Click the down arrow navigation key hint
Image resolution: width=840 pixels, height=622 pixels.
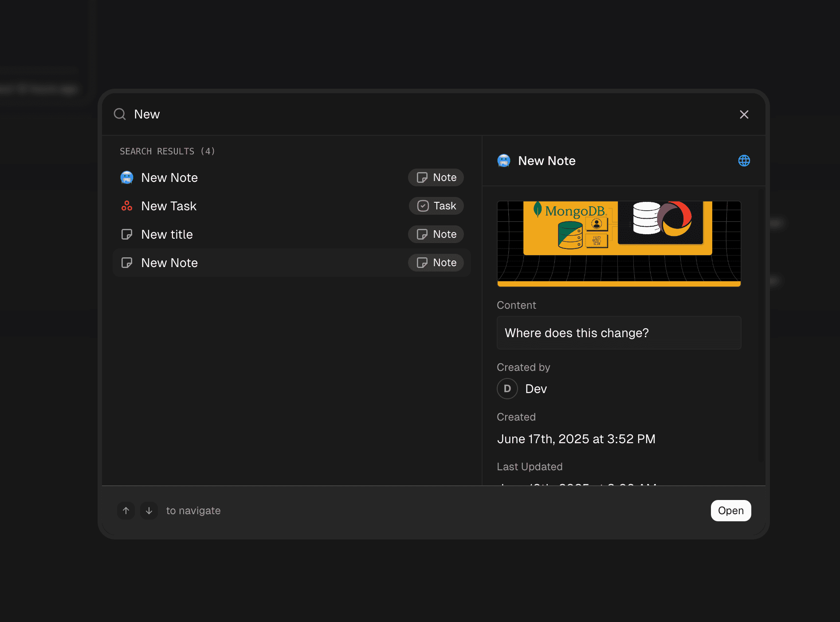click(149, 511)
